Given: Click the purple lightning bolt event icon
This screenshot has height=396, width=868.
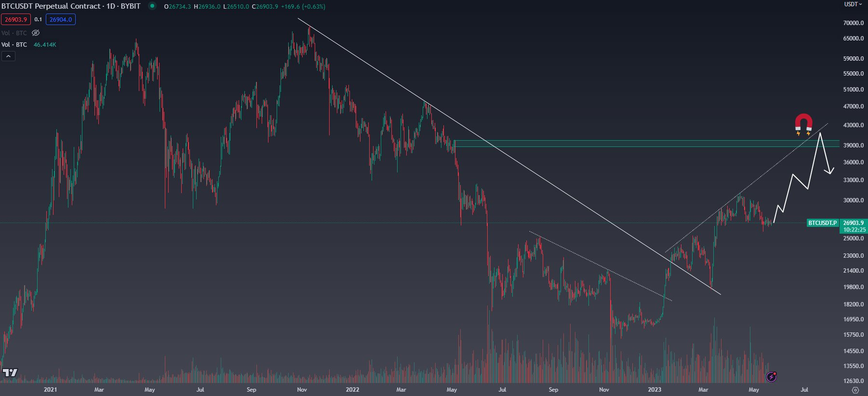Looking at the screenshot, I should point(771,377).
